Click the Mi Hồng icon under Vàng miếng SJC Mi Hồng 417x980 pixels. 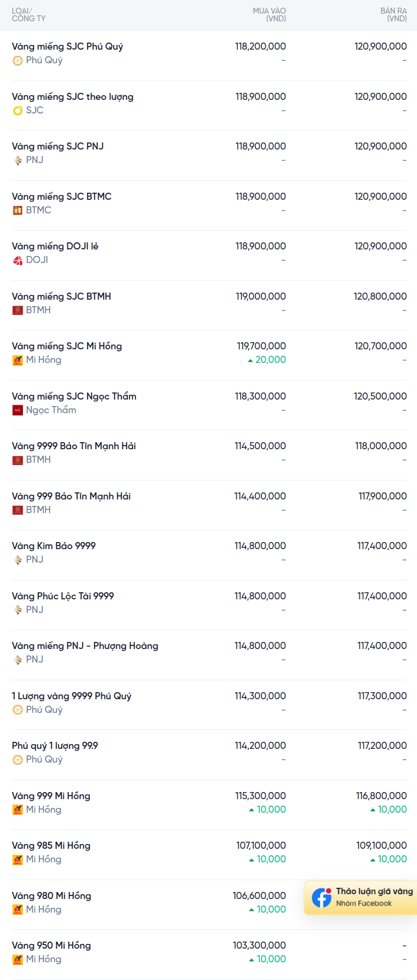point(18,360)
